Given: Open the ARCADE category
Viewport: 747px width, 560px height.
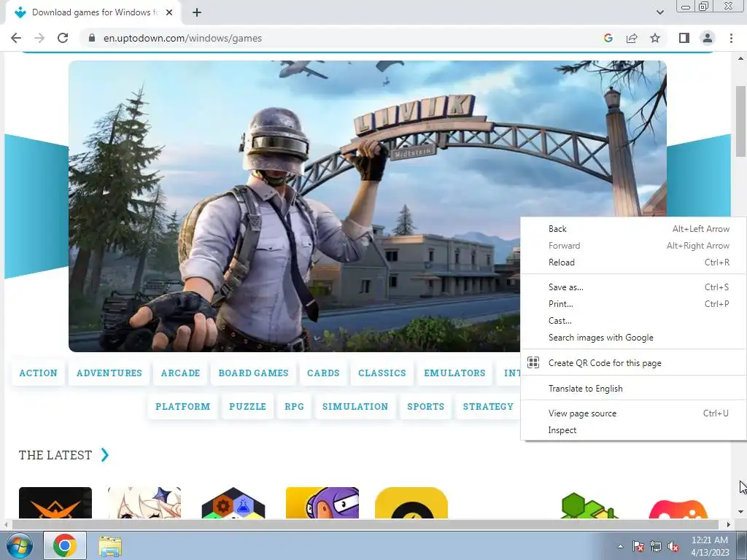Looking at the screenshot, I should 181,373.
